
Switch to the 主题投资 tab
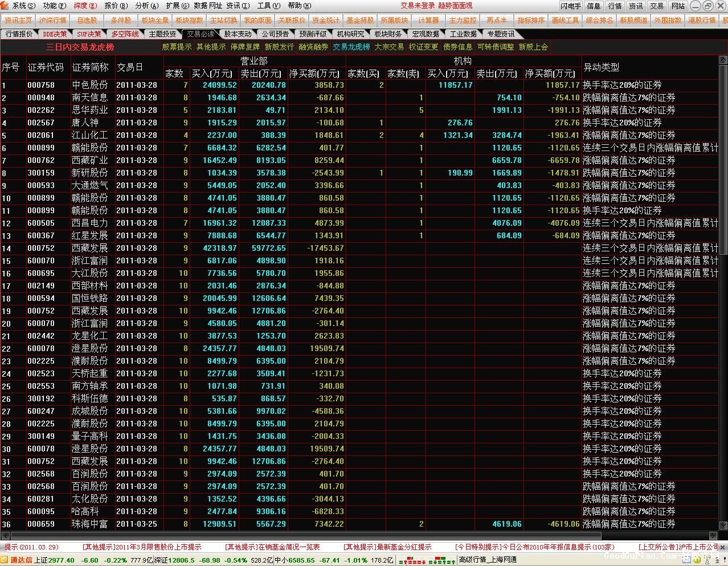163,34
